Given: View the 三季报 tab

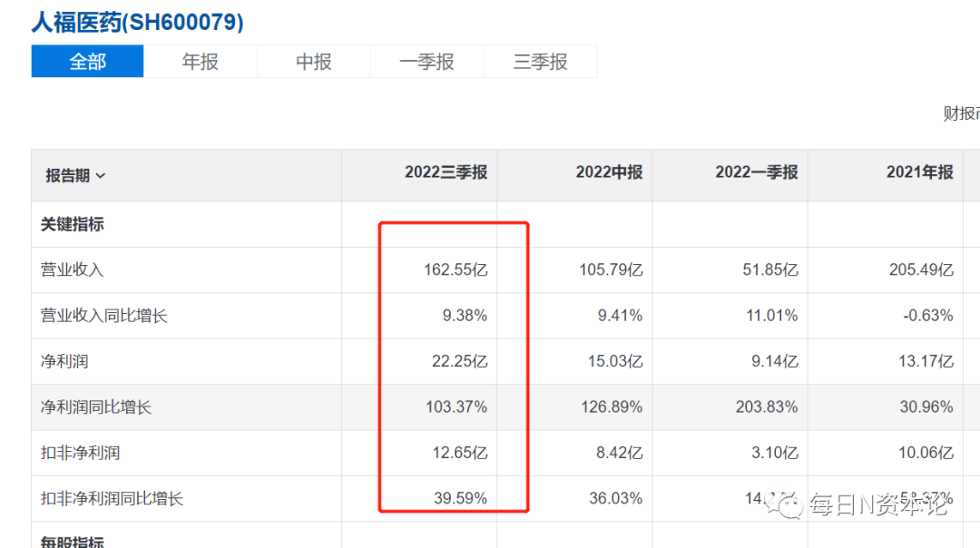Looking at the screenshot, I should coord(540,61).
